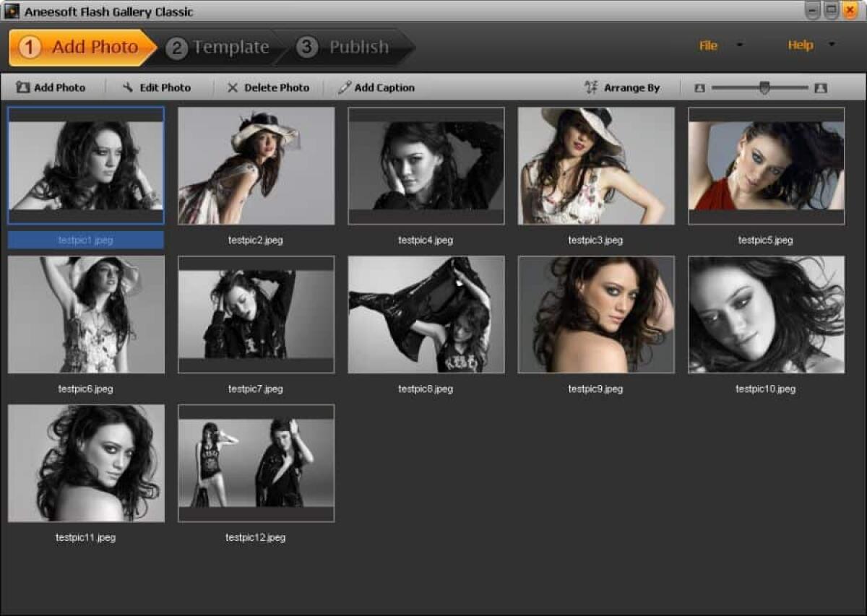Click the large thumbnail size icon

(x=822, y=87)
